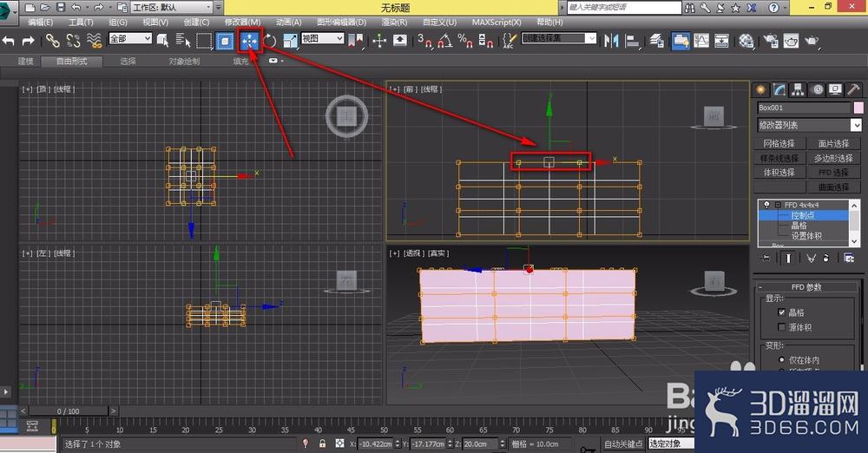Select the Move tool in main toolbar
Screen dimensions: 868x453
point(250,41)
